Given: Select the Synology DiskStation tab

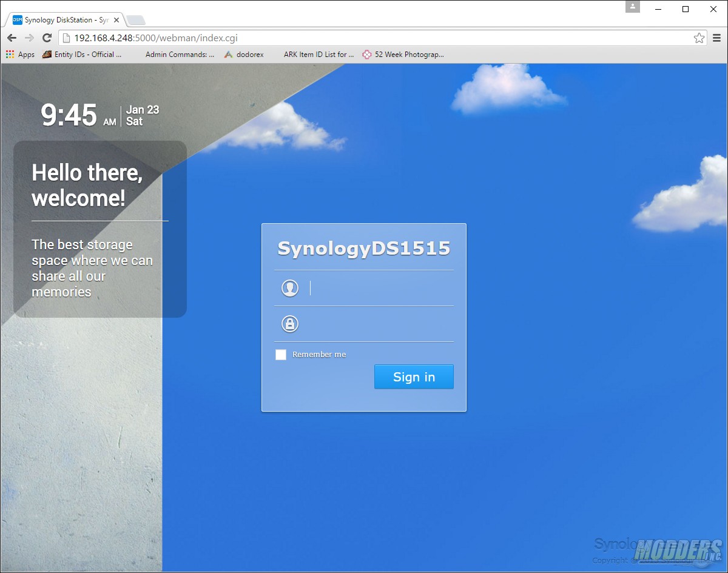Looking at the screenshot, I should (66, 20).
